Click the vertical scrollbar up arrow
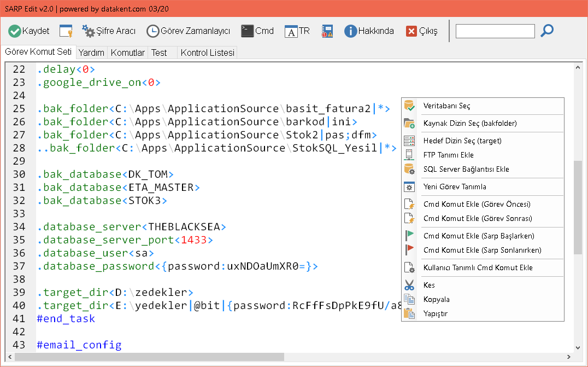588x367 pixels. [x=578, y=67]
